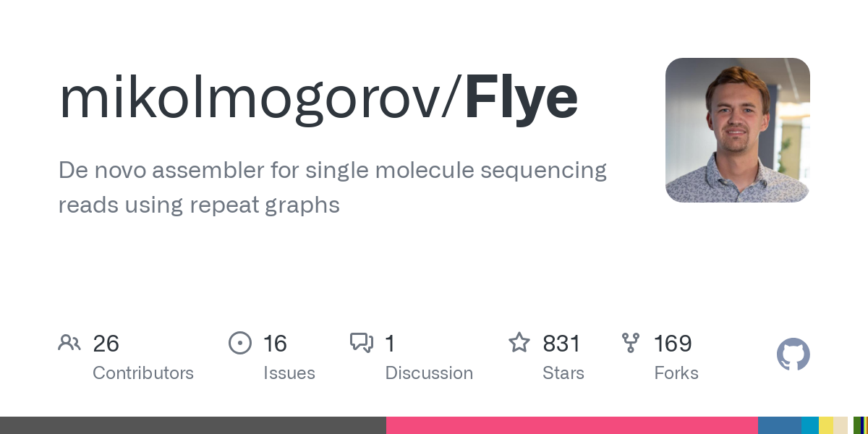This screenshot has height=434, width=868.
Task: Click the repository description text
Action: coord(333,187)
